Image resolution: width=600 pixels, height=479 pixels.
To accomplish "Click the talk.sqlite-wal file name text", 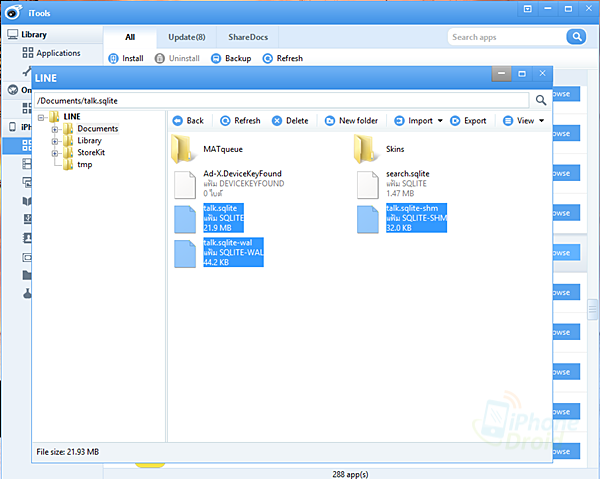I will point(228,243).
